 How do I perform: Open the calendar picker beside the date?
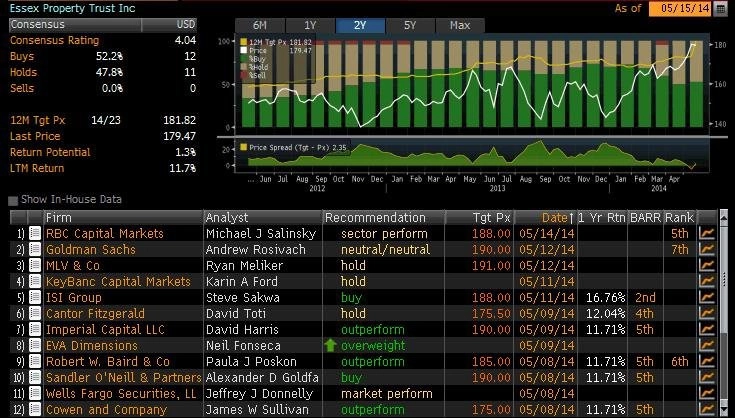pos(720,9)
